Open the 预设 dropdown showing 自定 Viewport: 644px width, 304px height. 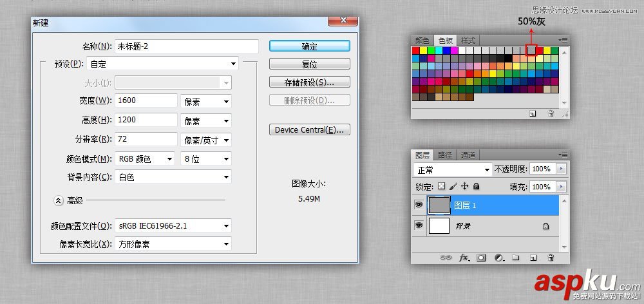(163, 64)
